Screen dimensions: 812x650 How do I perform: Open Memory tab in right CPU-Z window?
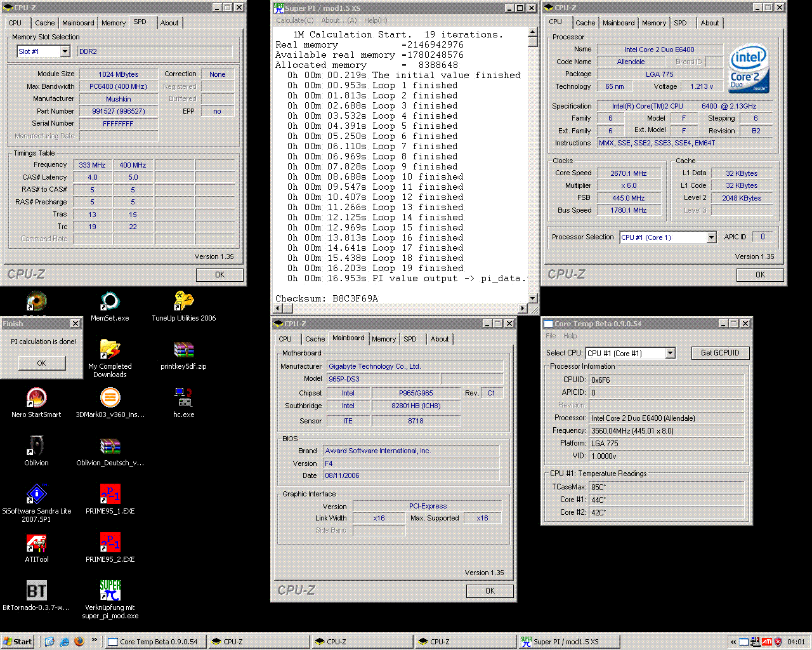coord(654,23)
